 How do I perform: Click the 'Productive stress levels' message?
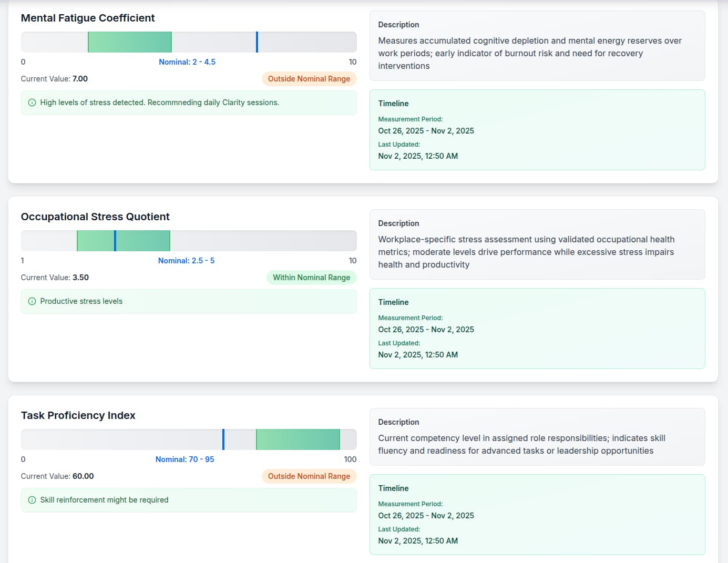tap(81, 301)
